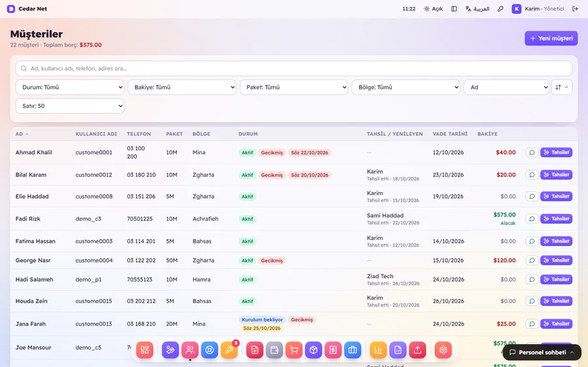Open the pink dollar receipt icon in the dock
The height and width of the screenshot is (367, 588).
(x=333, y=350)
